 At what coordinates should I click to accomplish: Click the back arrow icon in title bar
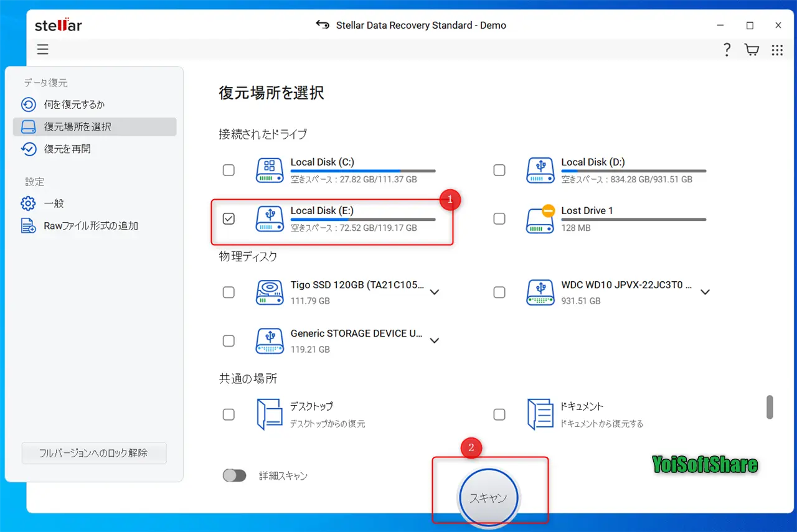(x=323, y=26)
